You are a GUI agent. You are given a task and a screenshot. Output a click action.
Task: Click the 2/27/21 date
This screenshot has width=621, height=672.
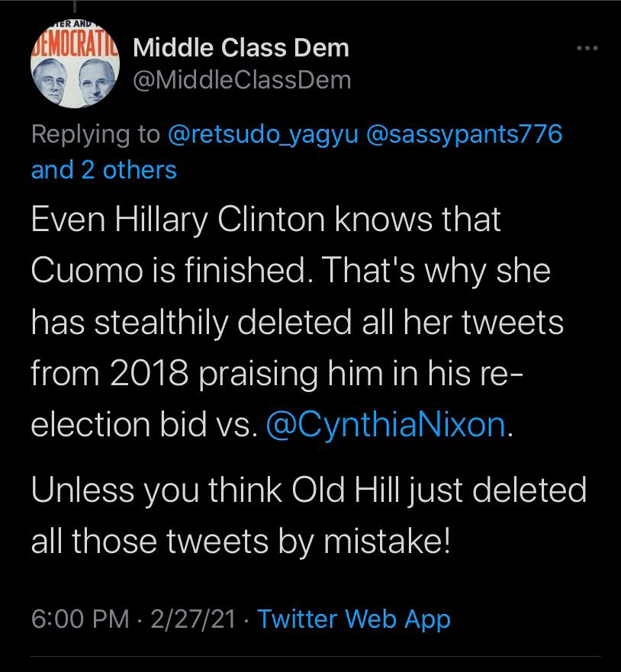[x=195, y=619]
